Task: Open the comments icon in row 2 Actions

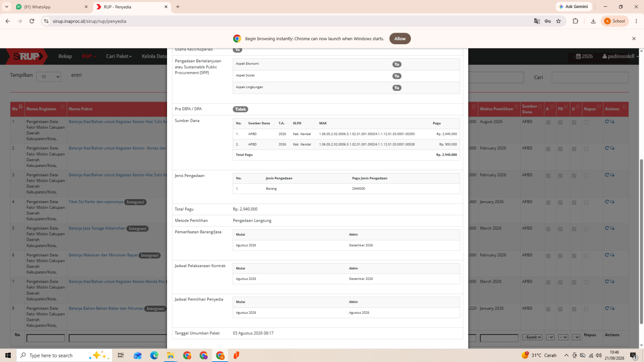Action: pos(612,148)
